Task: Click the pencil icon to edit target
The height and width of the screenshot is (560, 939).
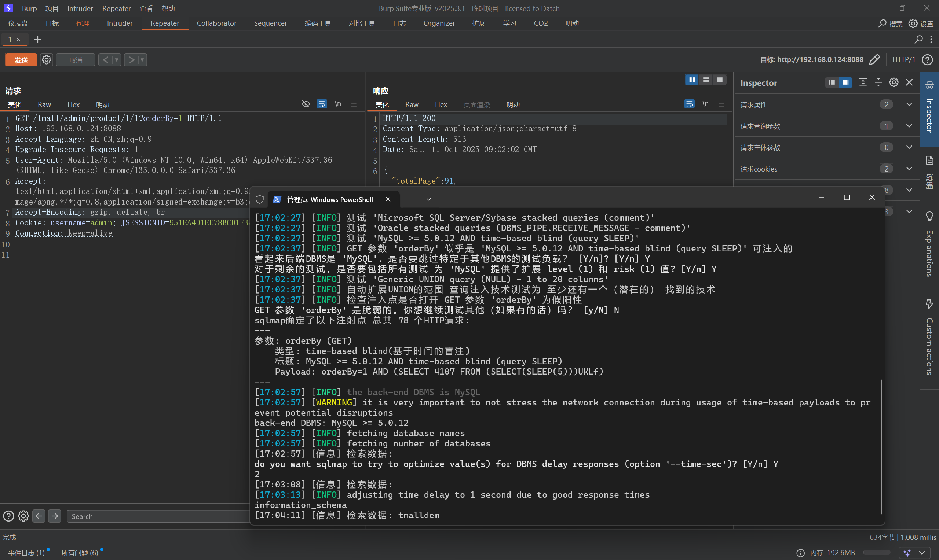Action: tap(874, 60)
